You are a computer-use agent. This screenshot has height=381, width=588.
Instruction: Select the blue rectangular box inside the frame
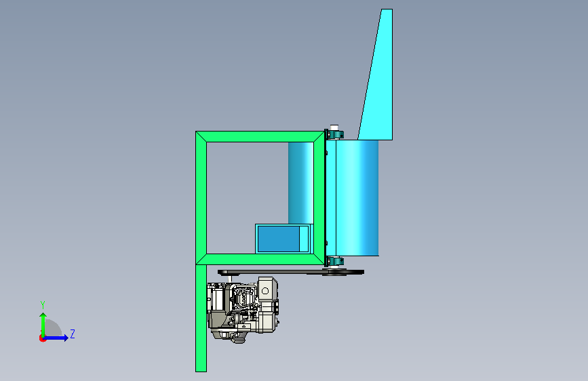(x=283, y=239)
